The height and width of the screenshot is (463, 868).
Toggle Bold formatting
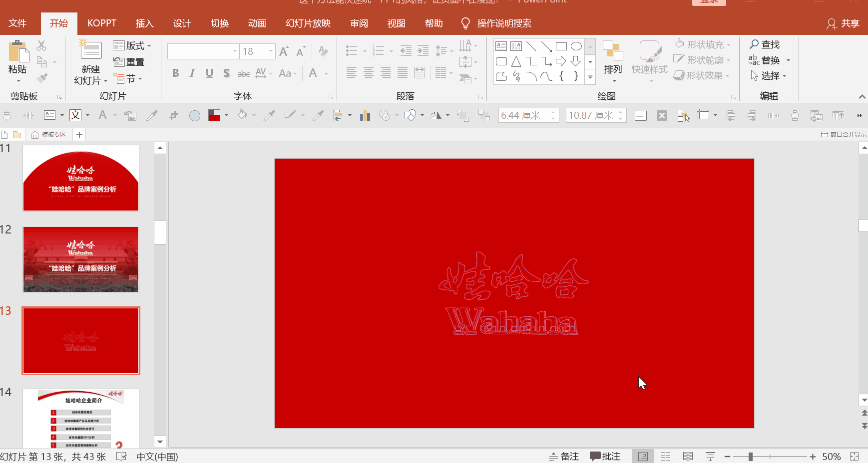[x=175, y=73]
